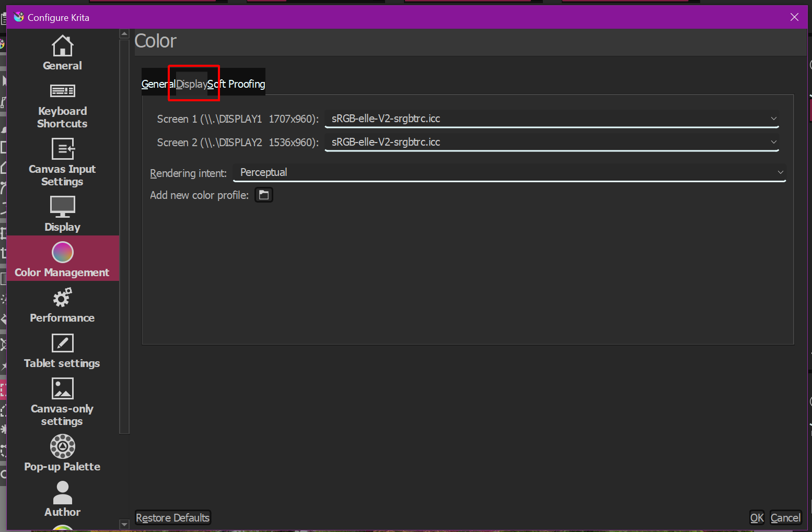Switch to the Display color tab
The width and height of the screenshot is (812, 532).
[191, 84]
